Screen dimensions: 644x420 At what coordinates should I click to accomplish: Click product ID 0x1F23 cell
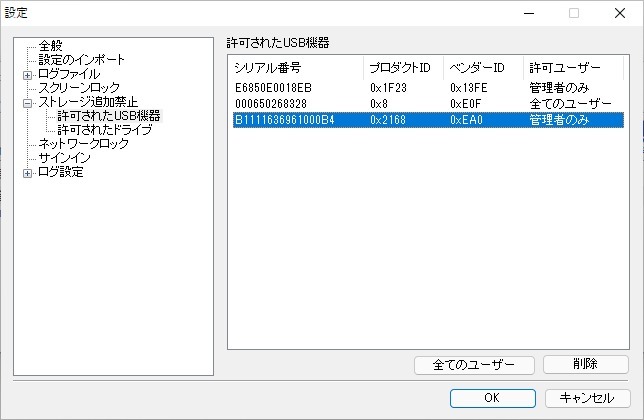click(x=388, y=88)
